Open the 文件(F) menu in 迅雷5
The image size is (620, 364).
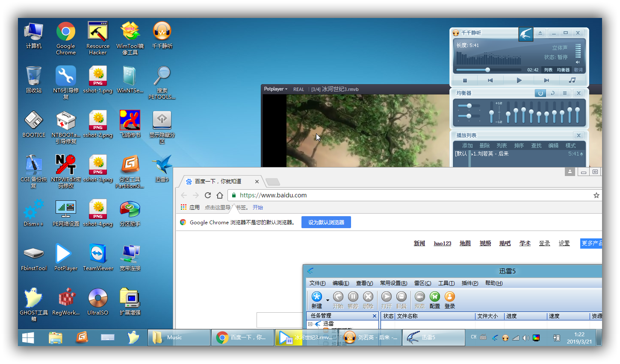[x=318, y=283]
